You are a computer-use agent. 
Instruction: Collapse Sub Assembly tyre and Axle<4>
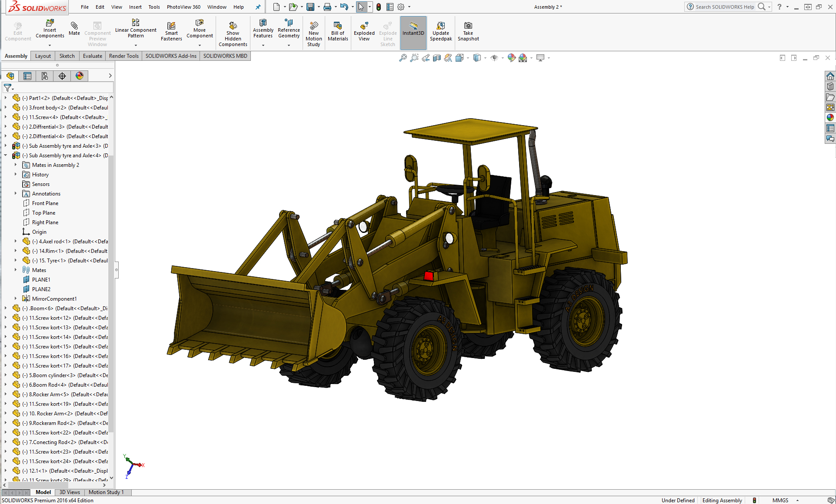(6, 156)
